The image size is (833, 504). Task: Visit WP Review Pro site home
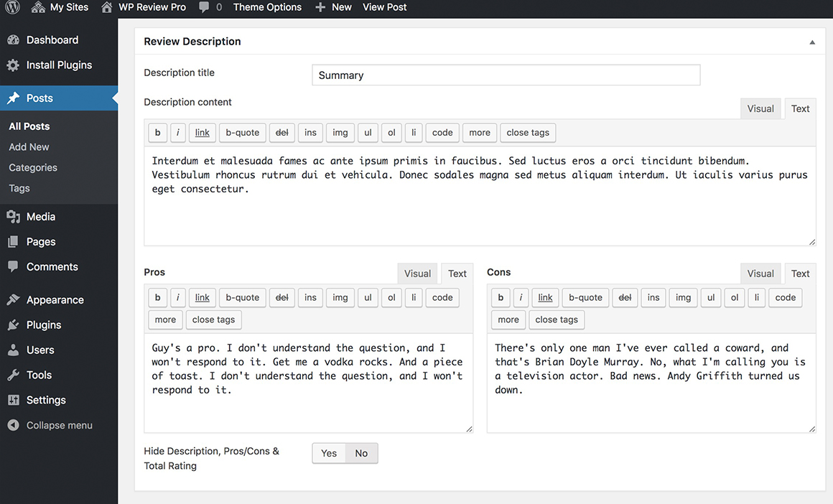coord(144,7)
